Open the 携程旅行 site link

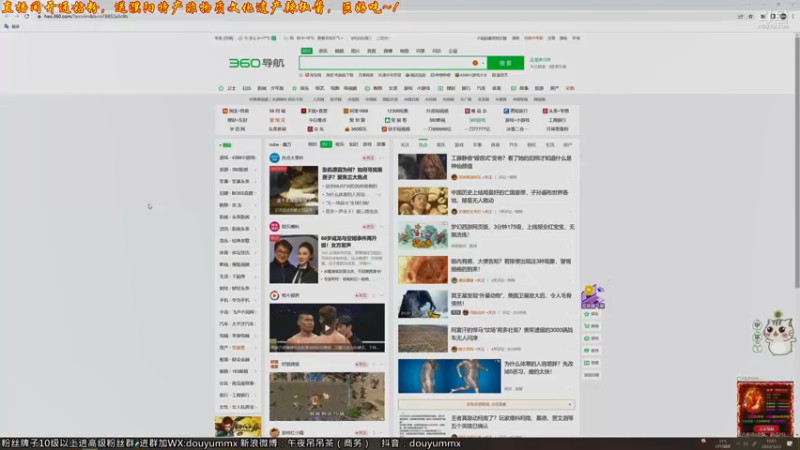[516, 111]
